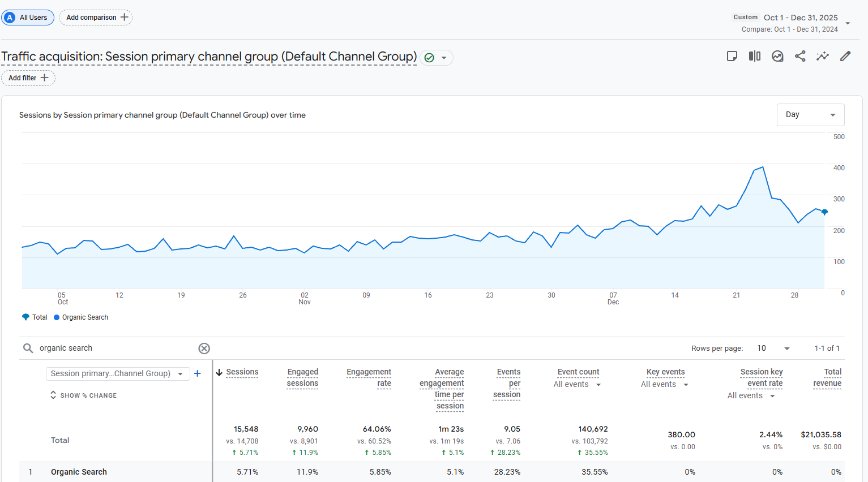
Task: Toggle the Organic Search legend item
Action: coord(81,317)
